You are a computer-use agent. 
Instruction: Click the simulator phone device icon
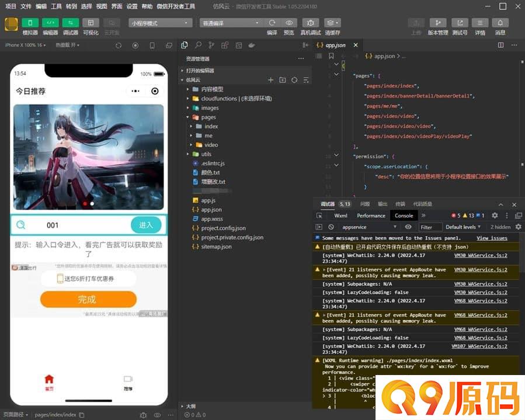tap(152, 45)
